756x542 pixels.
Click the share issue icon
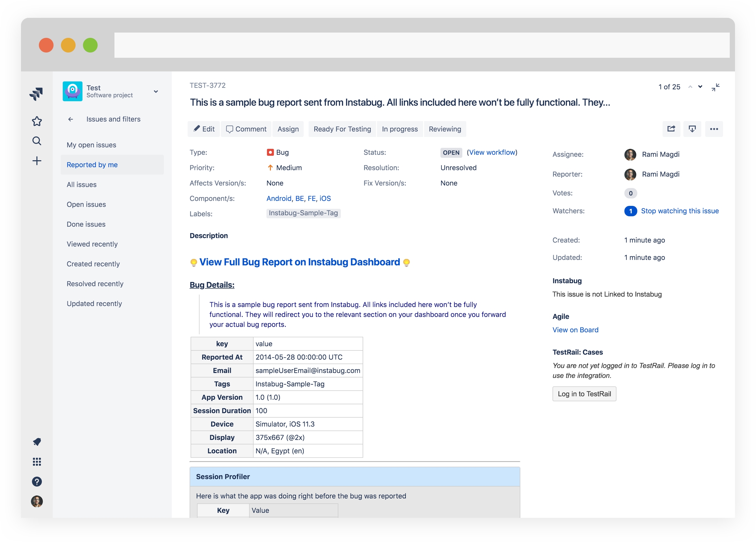tap(671, 129)
